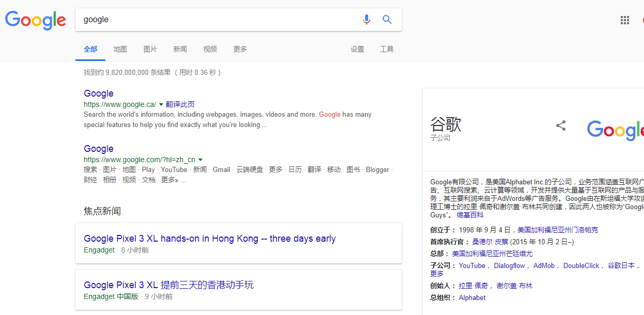The height and width of the screenshot is (315, 644).
Task: Click 美国加利福尼亚州芒廷维尤 headquarters link
Action: click(492, 254)
